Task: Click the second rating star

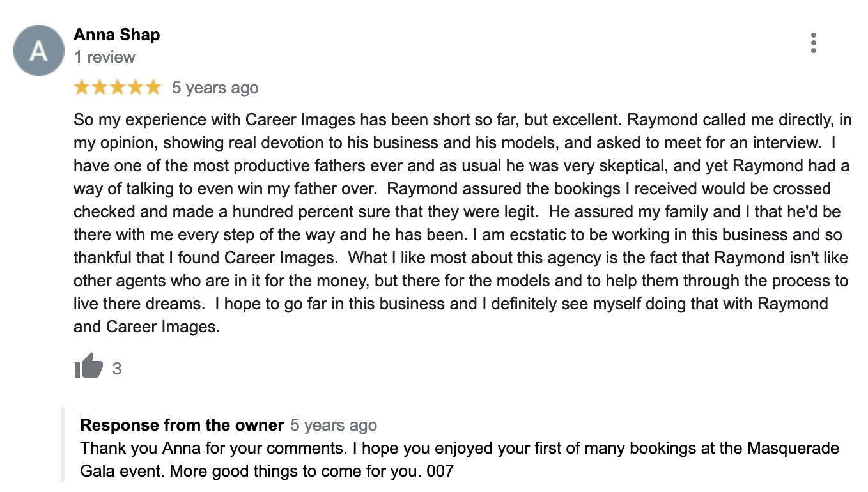Action: (100, 88)
